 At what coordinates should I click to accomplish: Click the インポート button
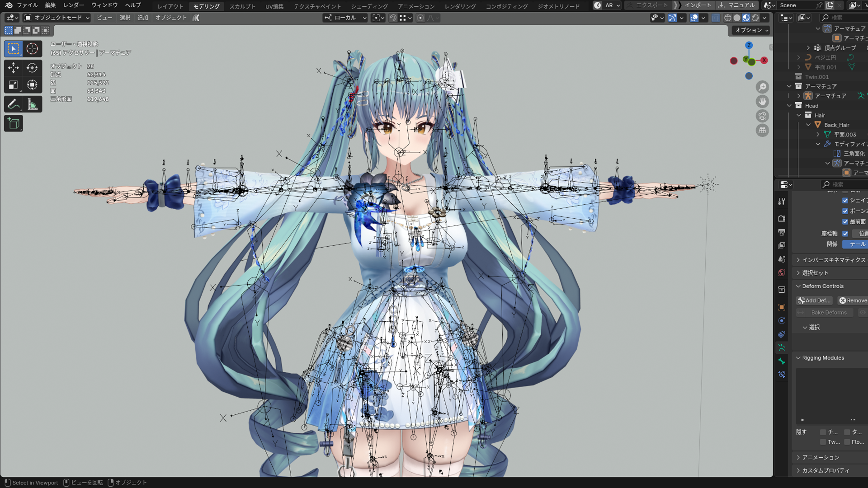[693, 5]
